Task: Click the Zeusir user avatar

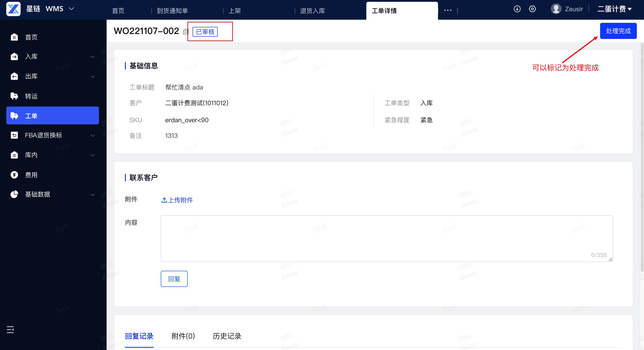Action: (x=556, y=9)
